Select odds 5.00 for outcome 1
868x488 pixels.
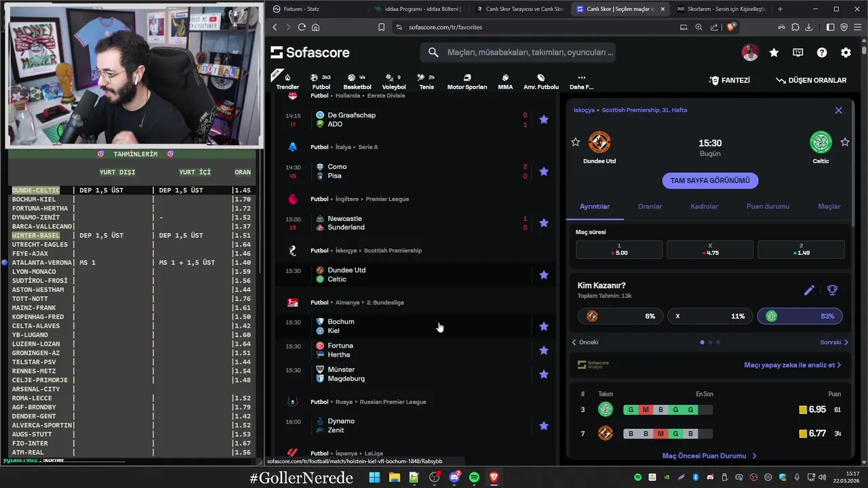619,249
